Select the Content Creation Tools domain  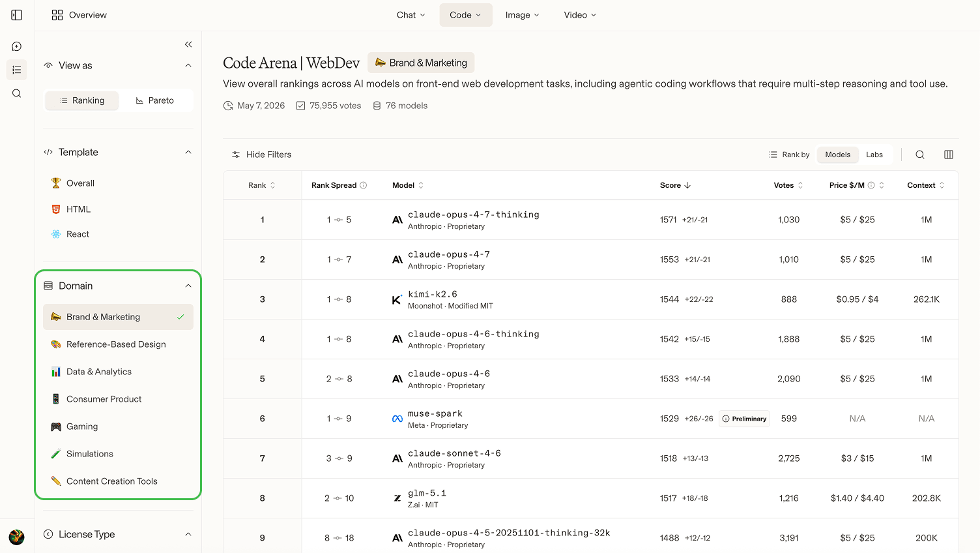point(118,481)
